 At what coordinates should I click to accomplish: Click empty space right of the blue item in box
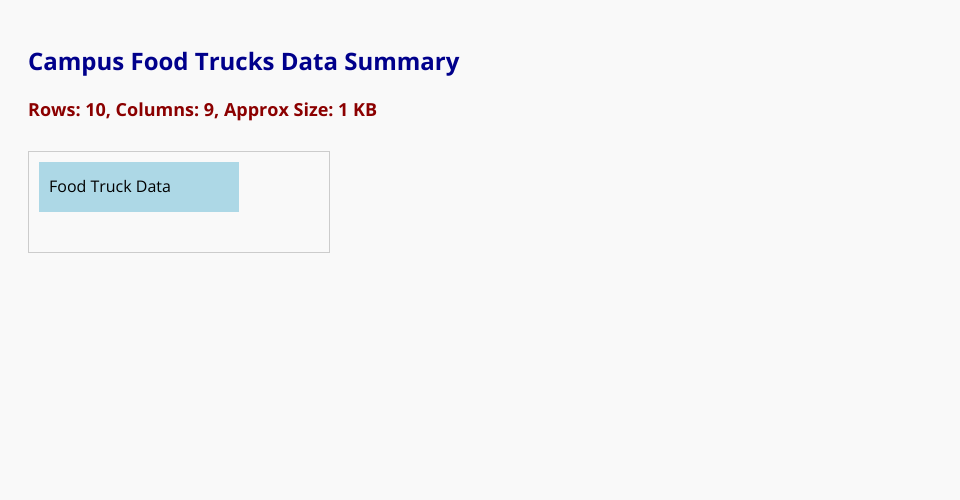284,187
